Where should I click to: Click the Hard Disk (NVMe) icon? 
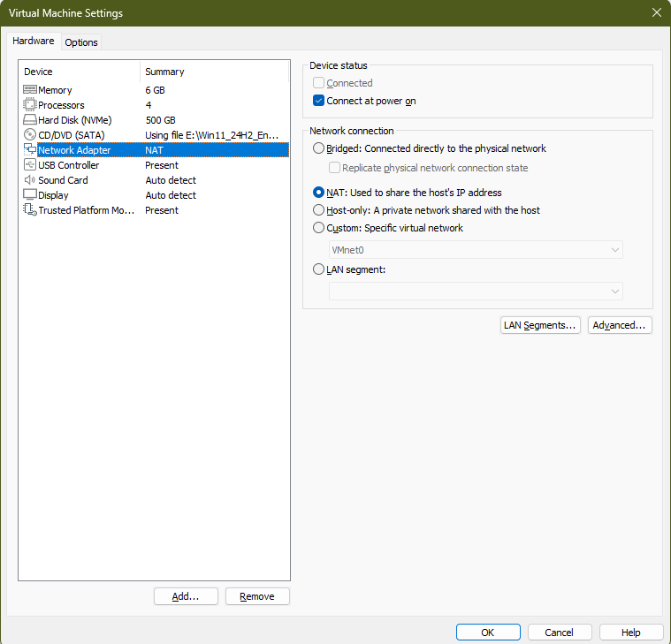click(x=30, y=120)
